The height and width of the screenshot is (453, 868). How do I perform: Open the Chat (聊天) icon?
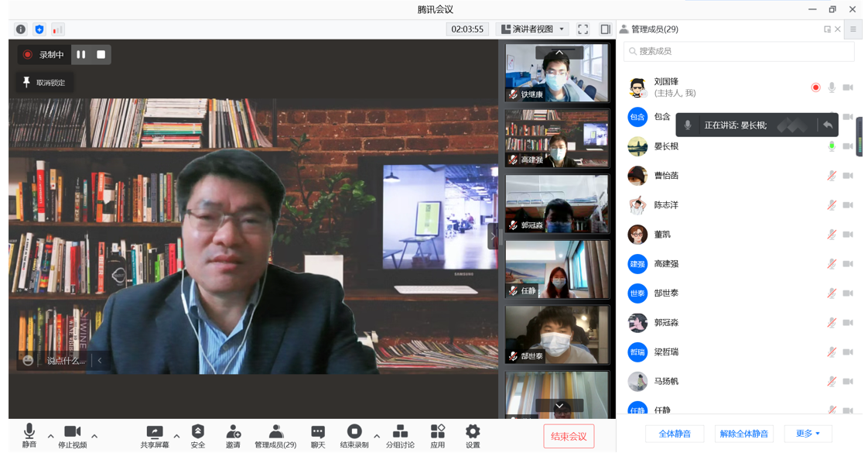[318, 432]
